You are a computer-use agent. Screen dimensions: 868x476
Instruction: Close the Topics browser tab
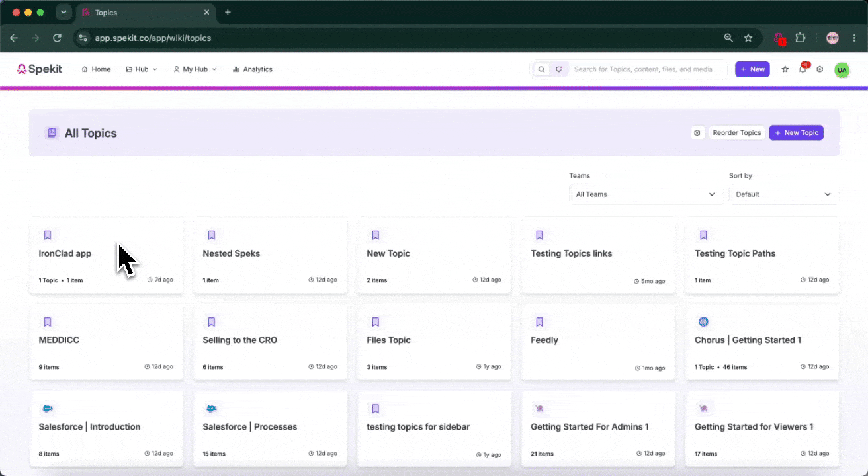pos(207,13)
